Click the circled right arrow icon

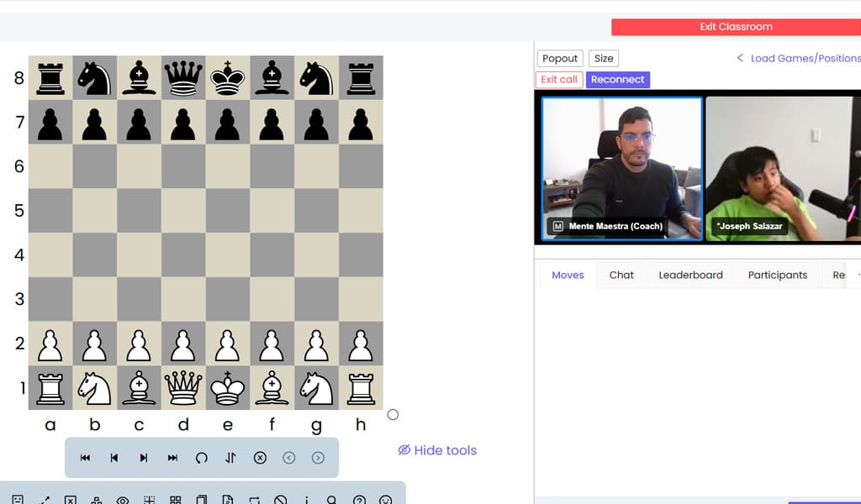[318, 458]
